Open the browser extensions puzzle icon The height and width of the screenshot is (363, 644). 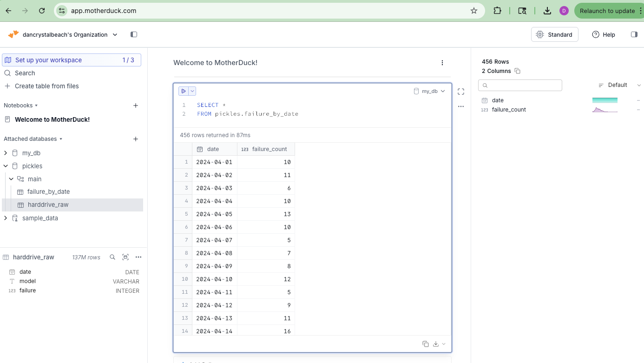click(x=497, y=11)
